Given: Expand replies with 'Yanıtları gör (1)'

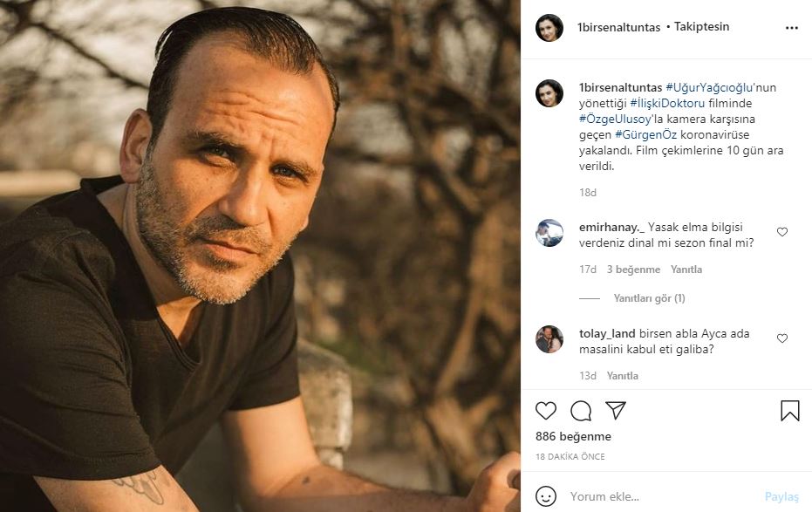Looking at the screenshot, I should (x=649, y=298).
